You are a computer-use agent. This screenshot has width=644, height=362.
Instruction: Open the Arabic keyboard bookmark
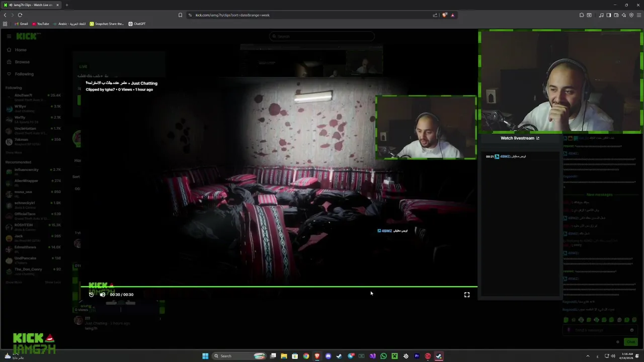pos(69,24)
